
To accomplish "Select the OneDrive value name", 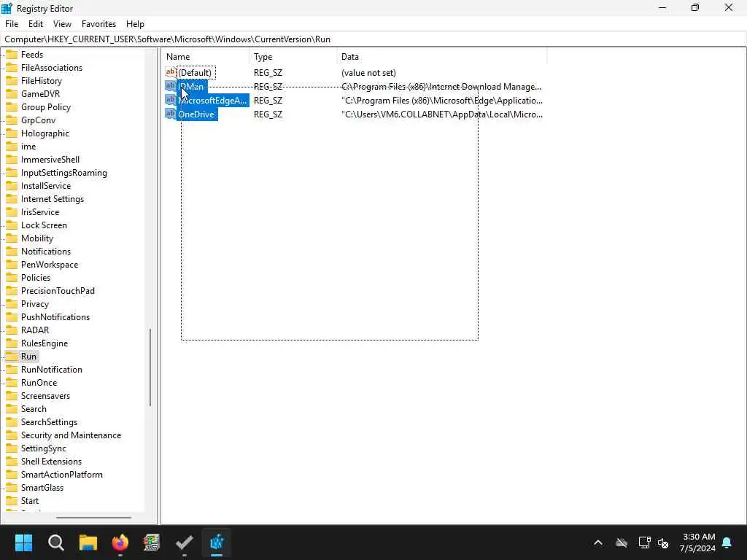I will (x=196, y=114).
